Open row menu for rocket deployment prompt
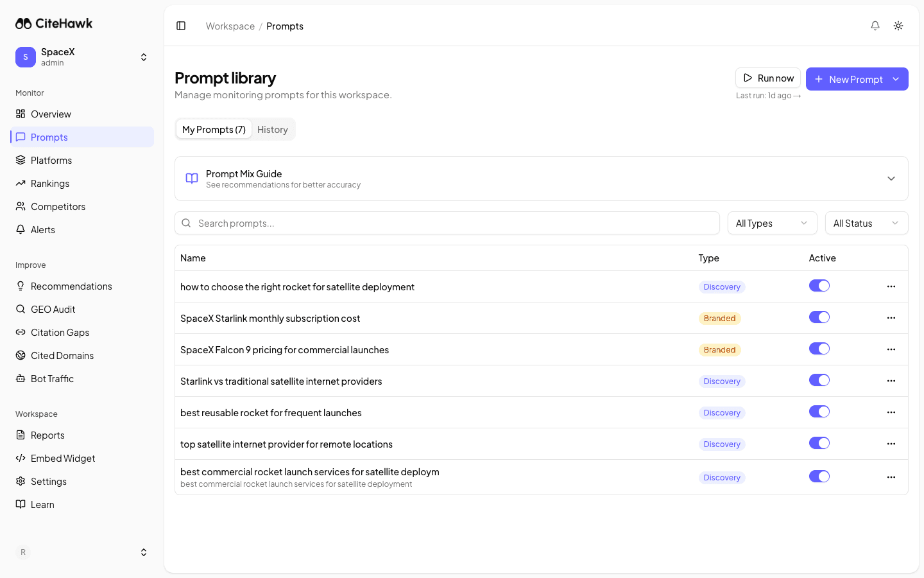 tap(891, 286)
